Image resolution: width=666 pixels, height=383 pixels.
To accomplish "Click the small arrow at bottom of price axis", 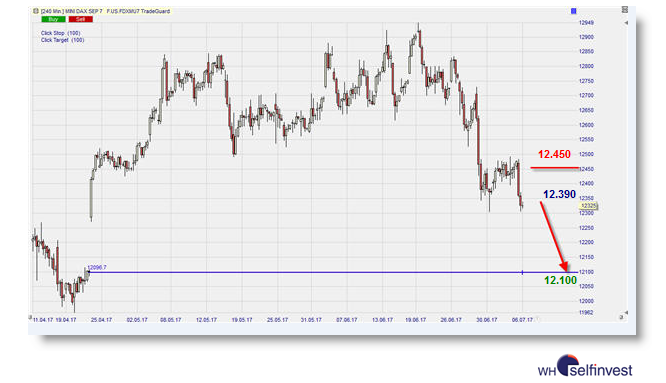I will tap(626, 313).
